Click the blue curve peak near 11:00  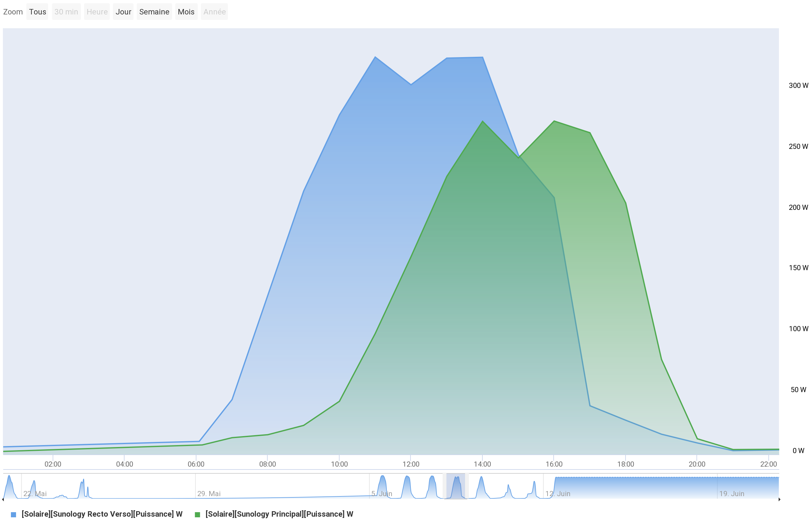tap(375, 57)
